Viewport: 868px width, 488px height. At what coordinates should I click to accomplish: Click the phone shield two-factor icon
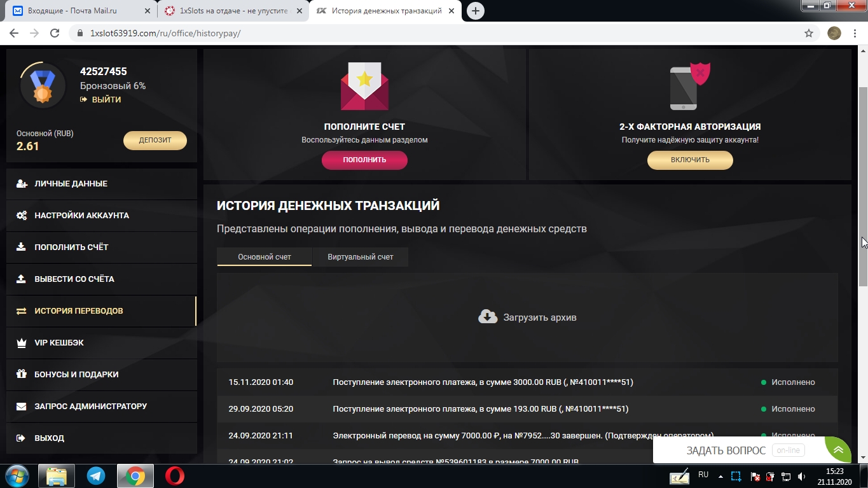(690, 87)
